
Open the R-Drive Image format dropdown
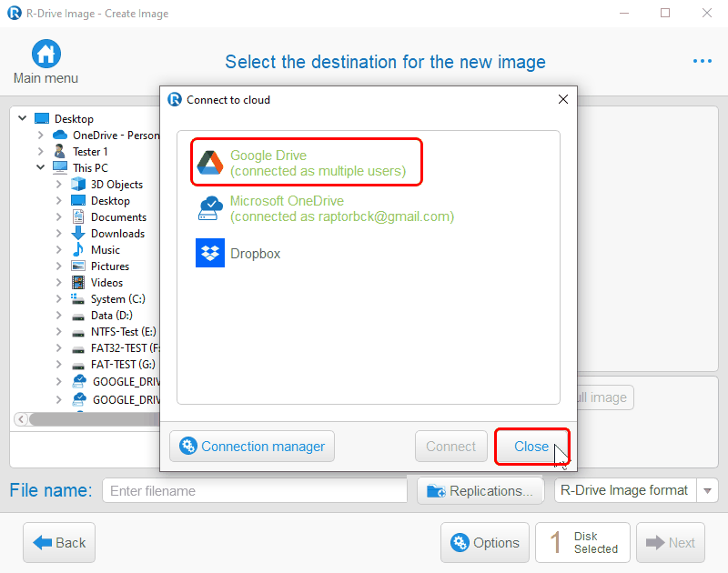pos(707,490)
